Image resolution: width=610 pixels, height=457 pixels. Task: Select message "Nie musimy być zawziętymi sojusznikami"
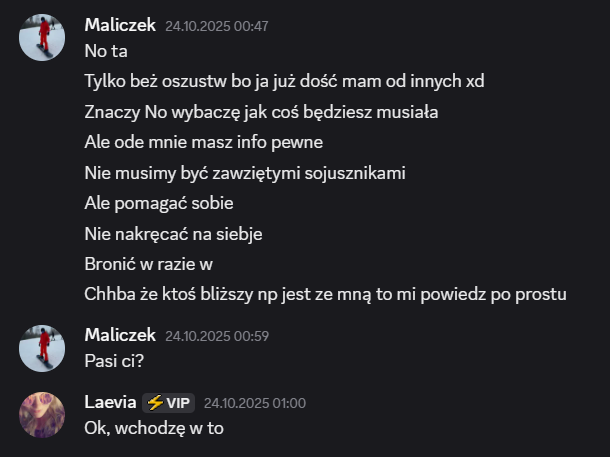[245, 173]
